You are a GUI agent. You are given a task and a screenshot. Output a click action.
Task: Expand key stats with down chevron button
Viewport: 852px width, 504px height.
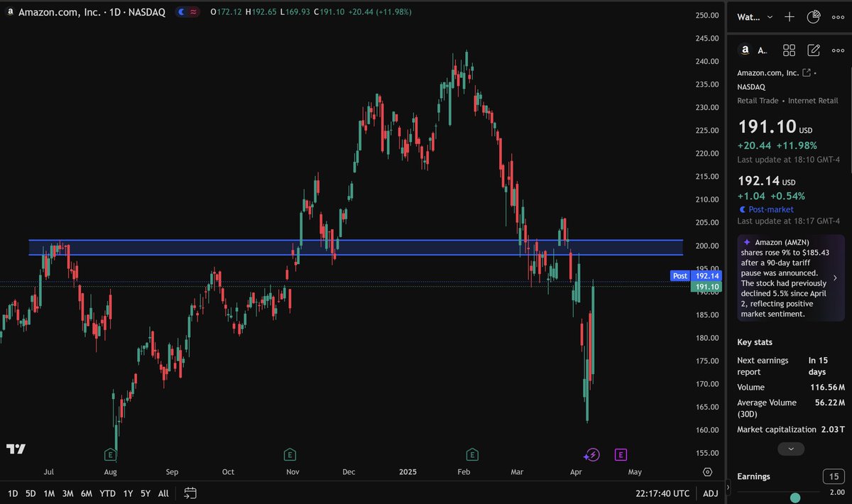click(791, 449)
